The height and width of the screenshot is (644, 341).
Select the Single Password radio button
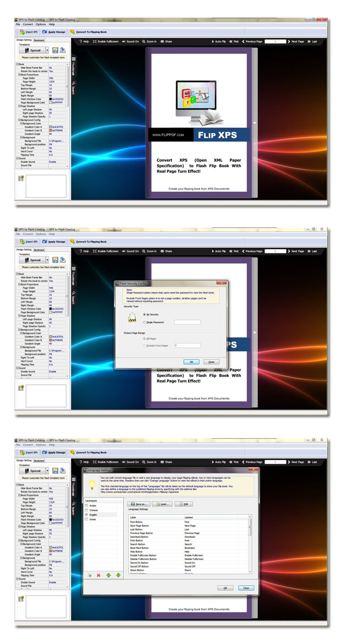coord(144,323)
